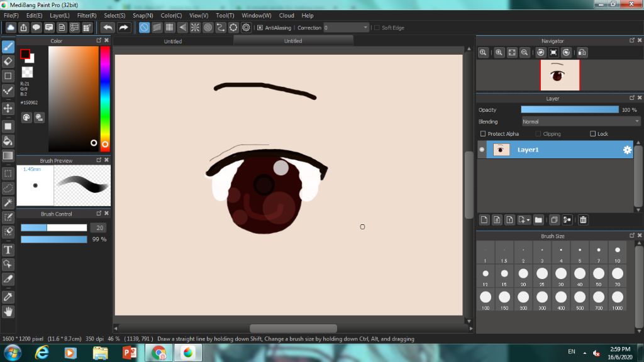
Task: Hide Layer1 using its visibility dot
Action: tap(482, 150)
